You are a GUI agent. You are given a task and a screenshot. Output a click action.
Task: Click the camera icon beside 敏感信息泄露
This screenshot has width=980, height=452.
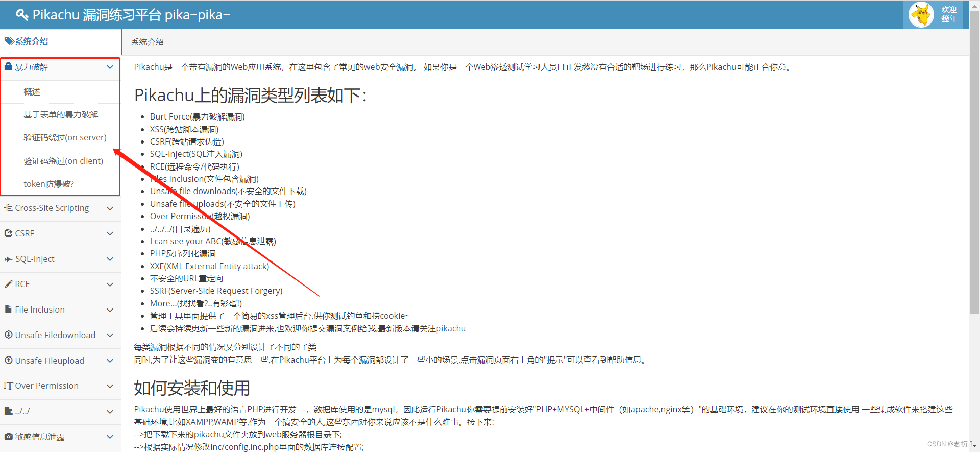(8, 436)
